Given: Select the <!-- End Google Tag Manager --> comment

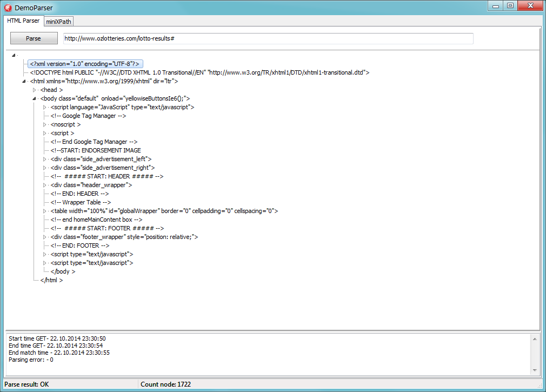Looking at the screenshot, I should [x=94, y=142].
